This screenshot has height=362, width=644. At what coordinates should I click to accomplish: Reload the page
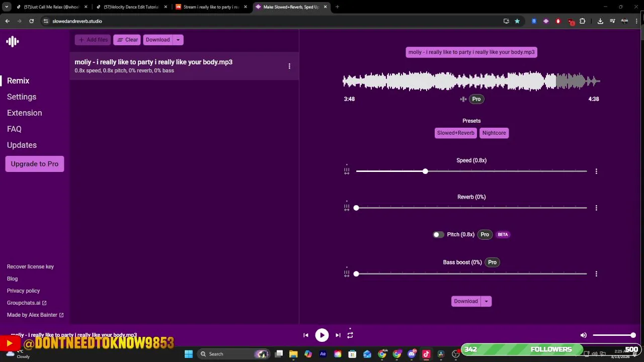pyautogui.click(x=31, y=21)
